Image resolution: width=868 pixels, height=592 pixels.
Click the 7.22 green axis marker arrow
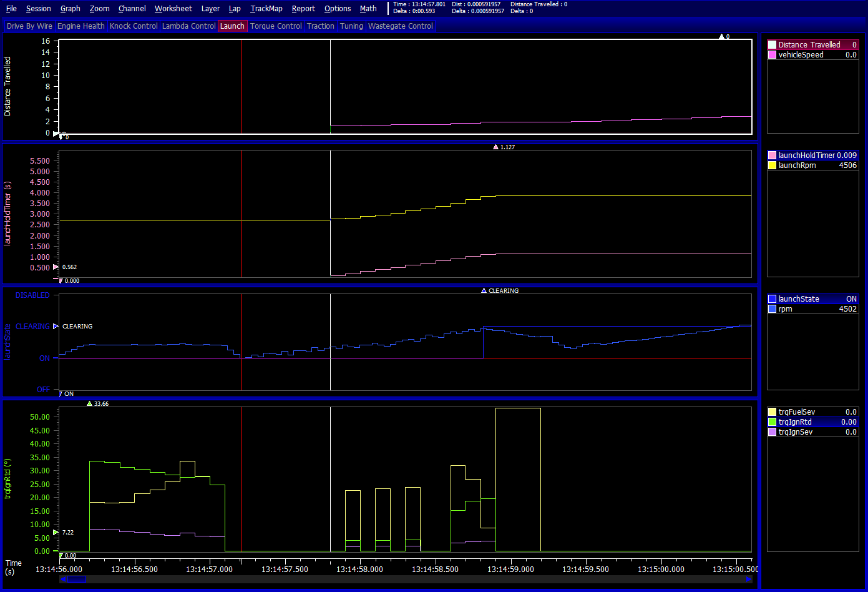[x=56, y=533]
